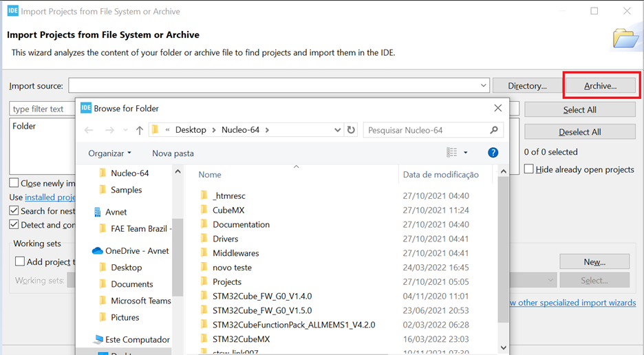The height and width of the screenshot is (355, 644).
Task: Open the Import source combo dropdown arrow
Action: [484, 85]
